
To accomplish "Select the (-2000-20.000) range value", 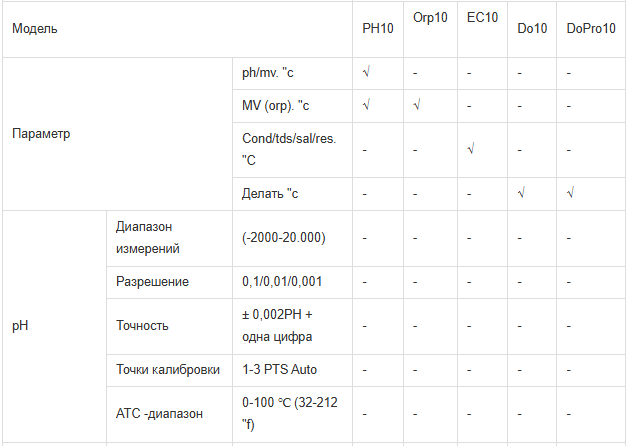I will (x=284, y=238).
